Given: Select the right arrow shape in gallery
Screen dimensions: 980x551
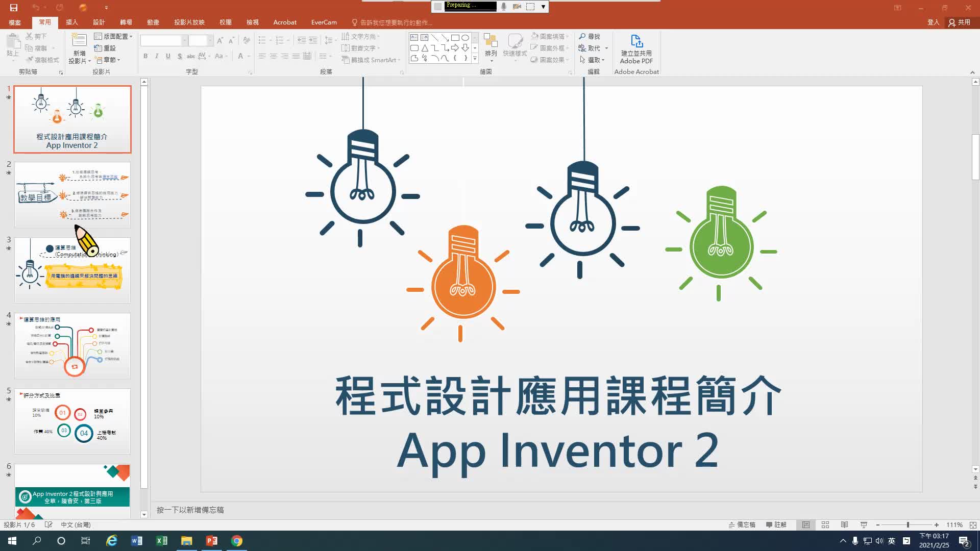Looking at the screenshot, I should [x=455, y=48].
